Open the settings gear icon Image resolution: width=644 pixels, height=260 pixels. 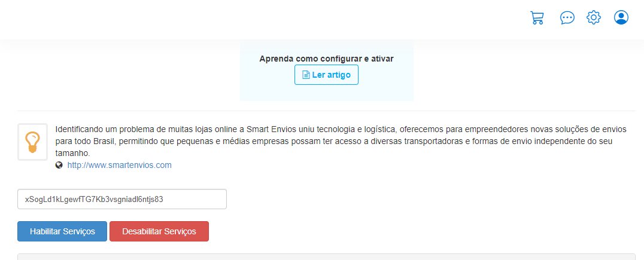coord(594,18)
